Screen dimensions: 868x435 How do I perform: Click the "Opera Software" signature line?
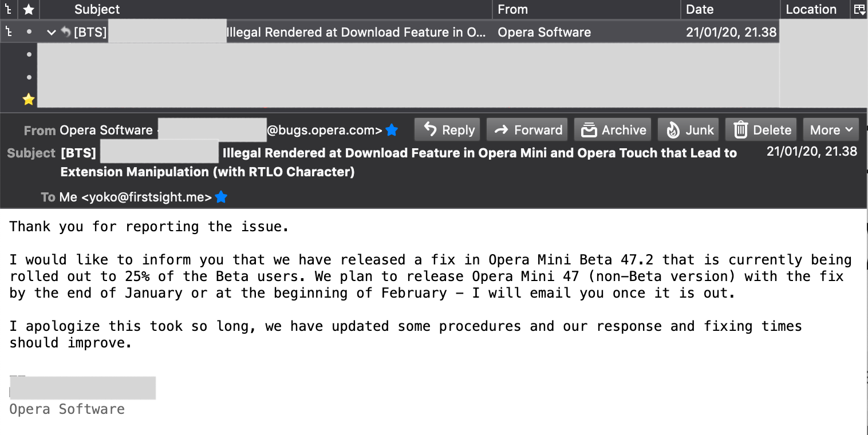point(67,409)
